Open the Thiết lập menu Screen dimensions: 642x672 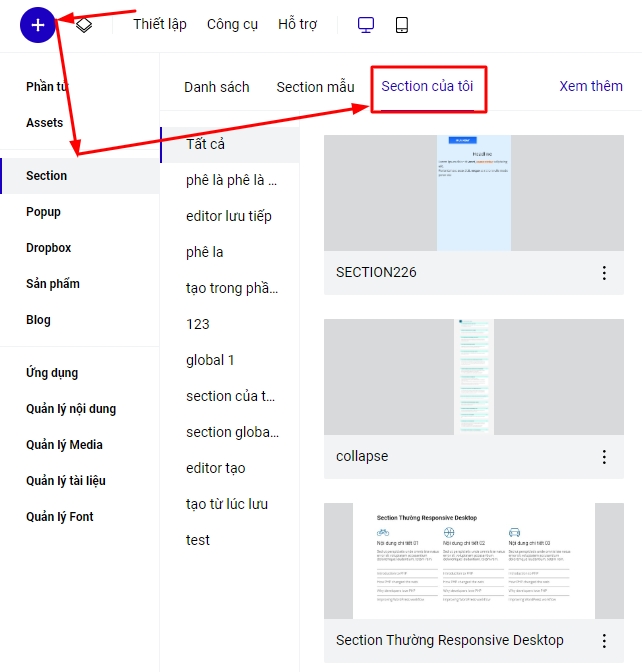(x=159, y=25)
